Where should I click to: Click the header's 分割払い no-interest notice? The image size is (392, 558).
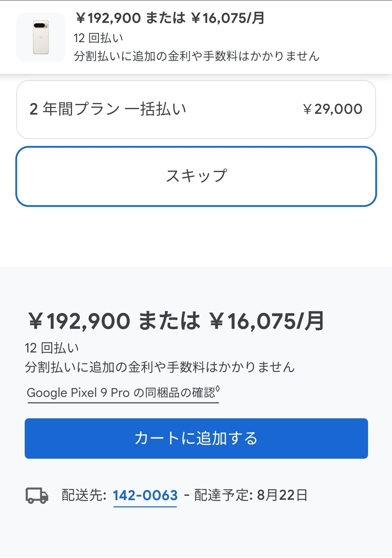197,56
